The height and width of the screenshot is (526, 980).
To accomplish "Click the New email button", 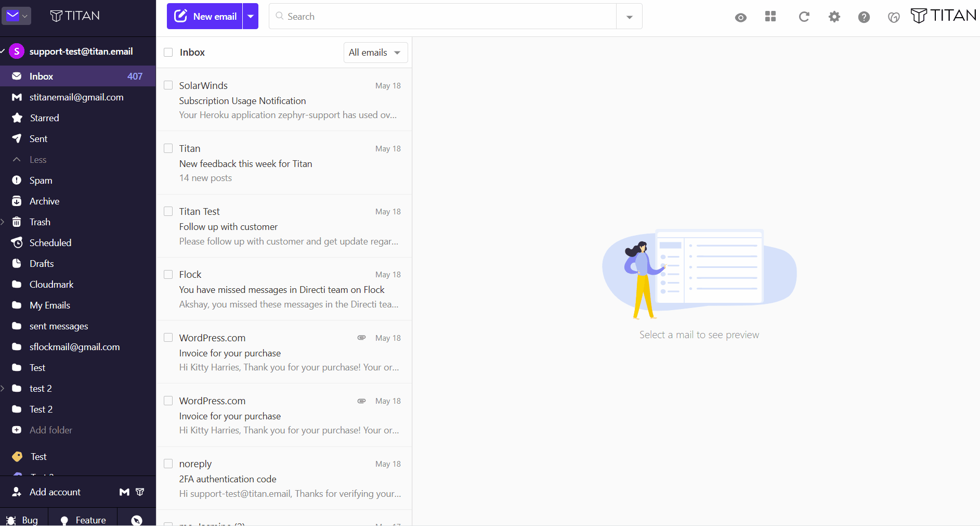I will pyautogui.click(x=205, y=16).
